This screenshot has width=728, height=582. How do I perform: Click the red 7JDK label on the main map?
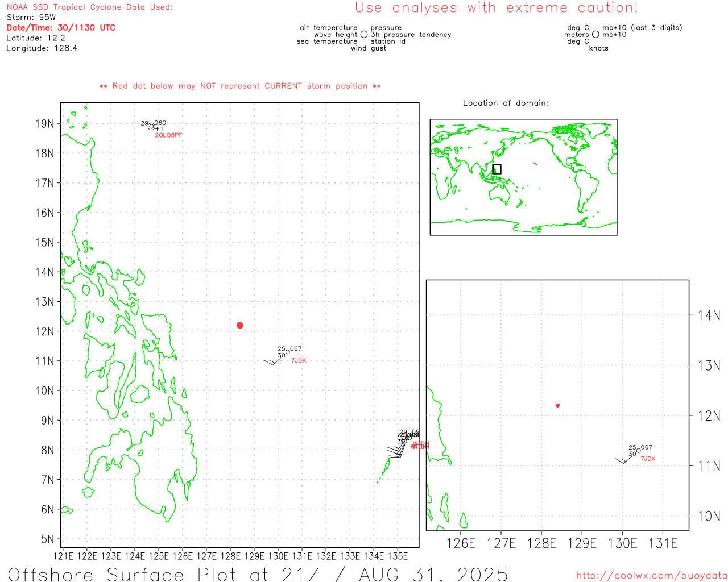pos(299,361)
